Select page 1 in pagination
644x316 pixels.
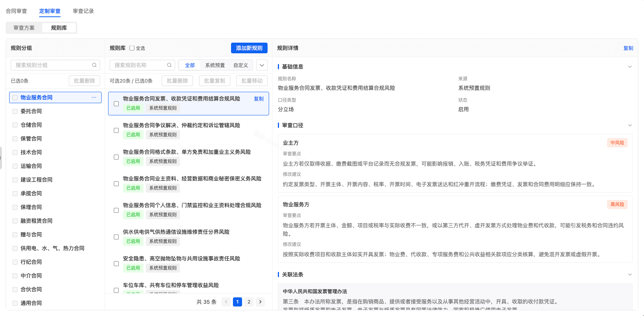pyautogui.click(x=238, y=302)
